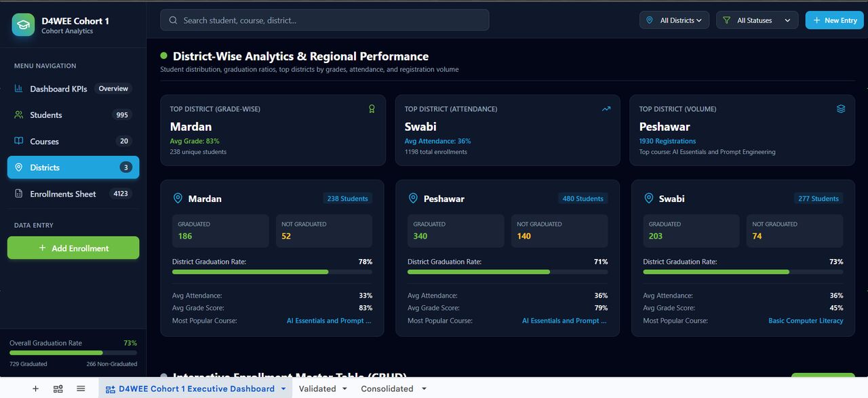This screenshot has height=398, width=868.
Task: Switch to the Consolidated sheet tab
Action: click(x=387, y=389)
